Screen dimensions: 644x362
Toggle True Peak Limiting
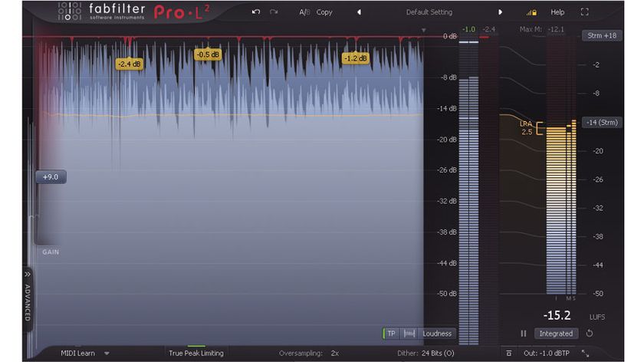196,353
